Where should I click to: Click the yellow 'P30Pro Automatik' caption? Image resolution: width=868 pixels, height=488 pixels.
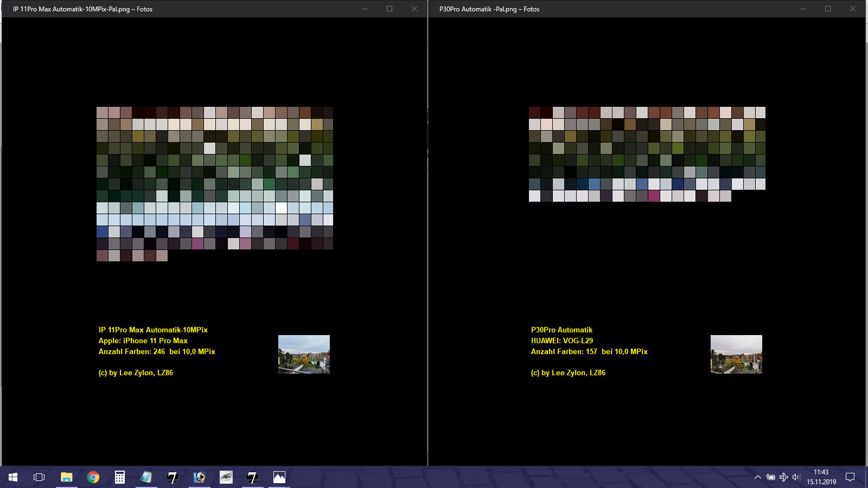click(561, 330)
